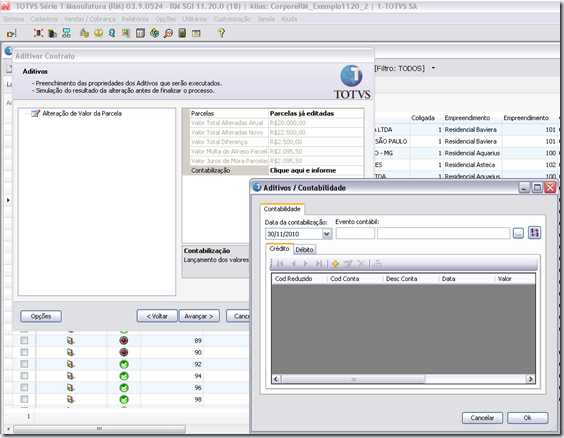Click the green check status icon in row 92
564x438 pixels.
pyautogui.click(x=124, y=364)
